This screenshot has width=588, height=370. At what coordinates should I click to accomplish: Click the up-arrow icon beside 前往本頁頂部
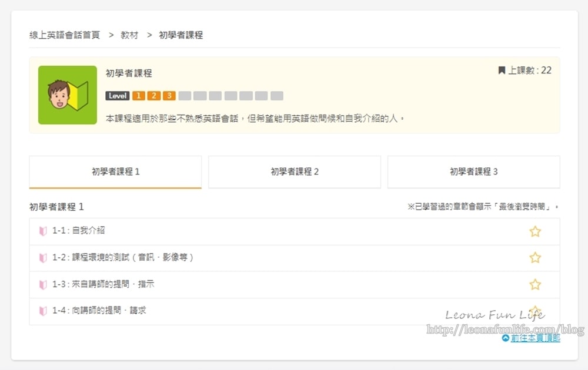506,338
